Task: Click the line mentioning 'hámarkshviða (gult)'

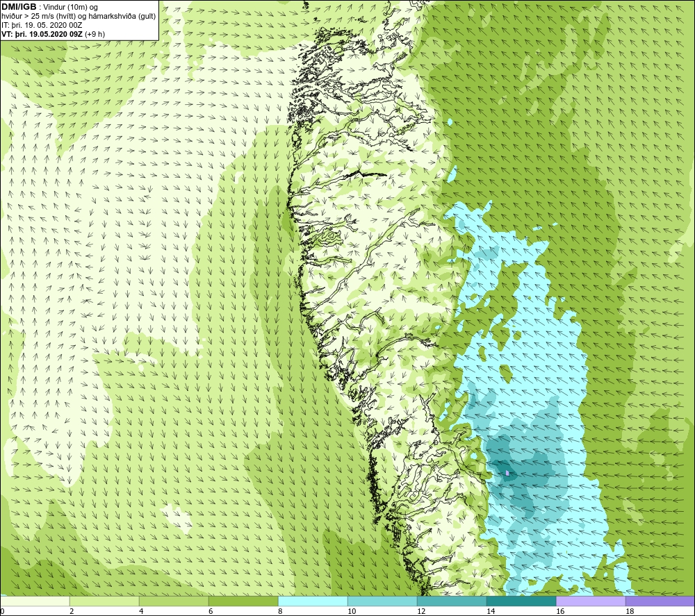Action: point(79,16)
